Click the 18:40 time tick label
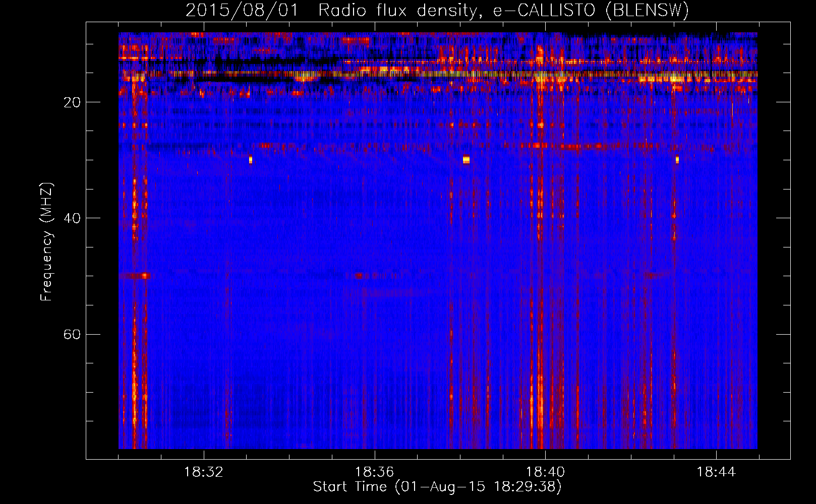Screen dimensions: 816x504 [x=545, y=472]
